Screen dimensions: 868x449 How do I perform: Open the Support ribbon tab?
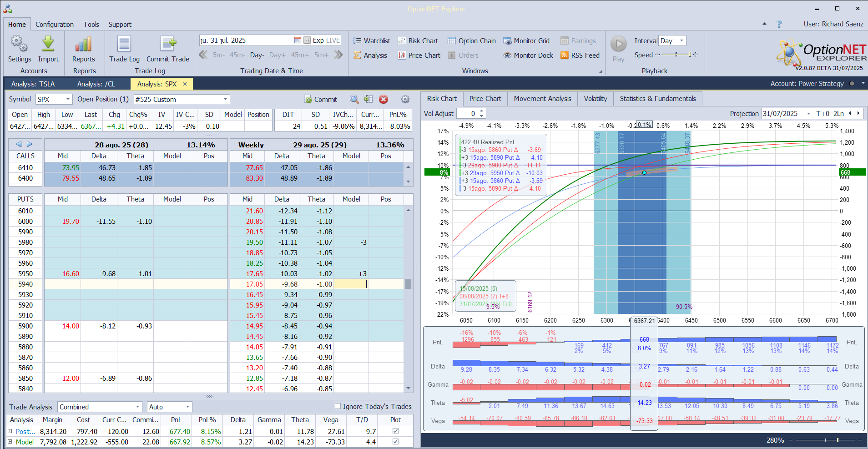[x=120, y=25]
